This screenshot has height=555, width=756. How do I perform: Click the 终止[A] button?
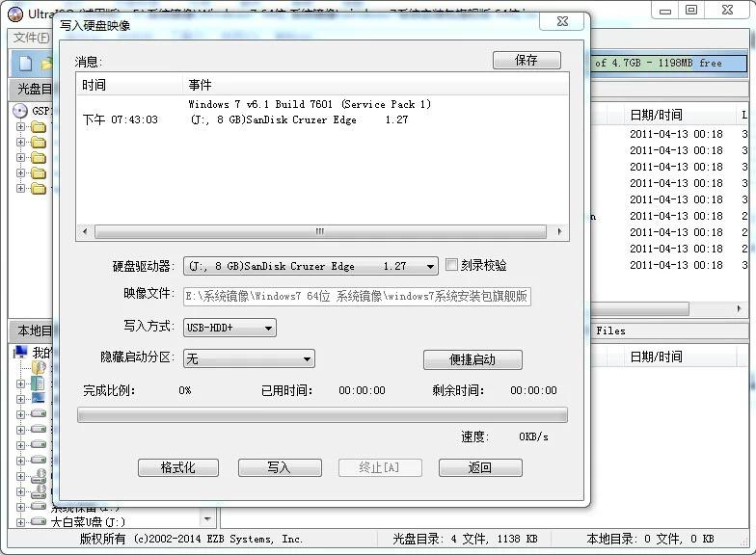coord(380,467)
